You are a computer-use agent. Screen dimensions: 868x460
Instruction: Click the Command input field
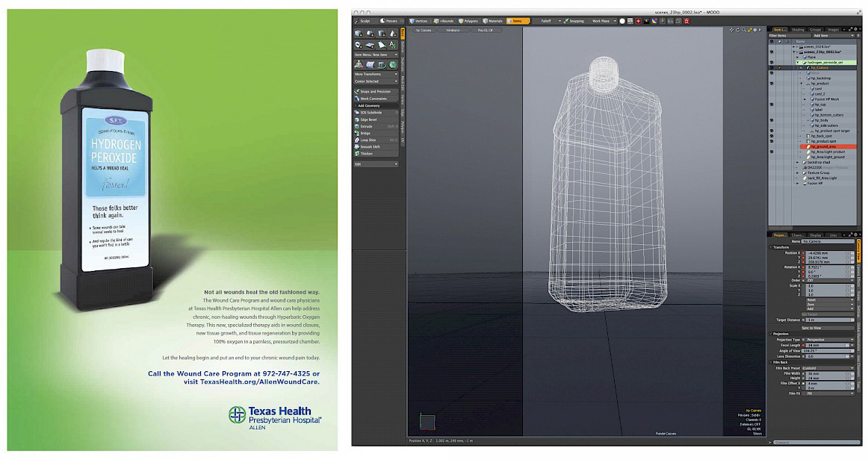coord(816,442)
